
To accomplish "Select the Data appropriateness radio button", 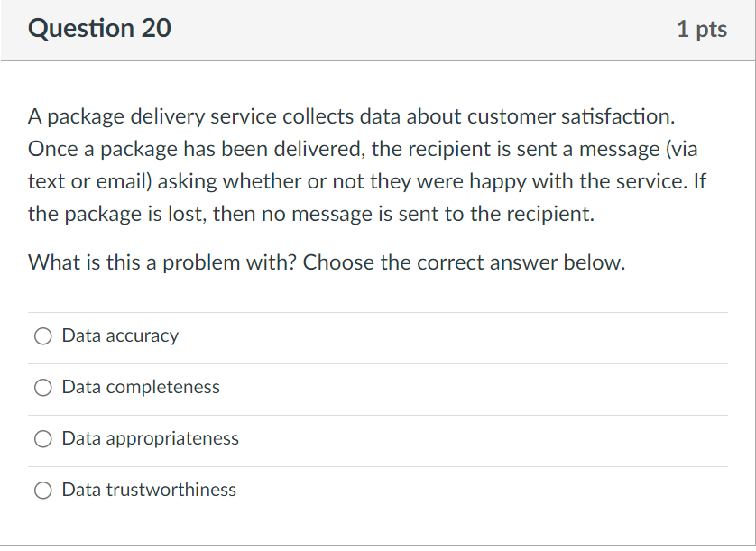I will (x=42, y=438).
